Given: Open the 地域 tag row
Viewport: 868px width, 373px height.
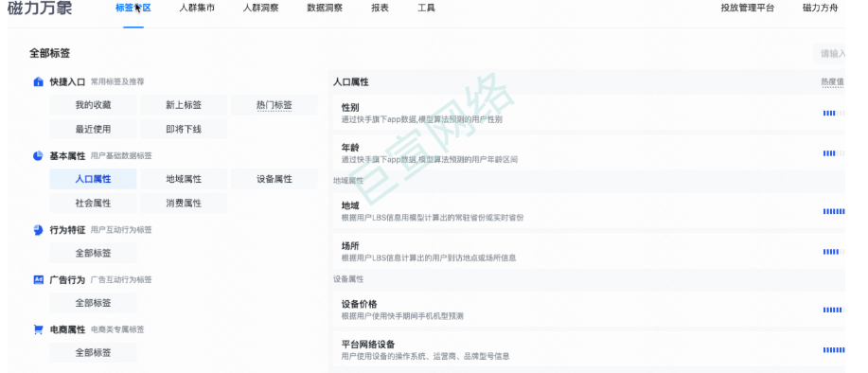Looking at the screenshot, I should (589, 211).
